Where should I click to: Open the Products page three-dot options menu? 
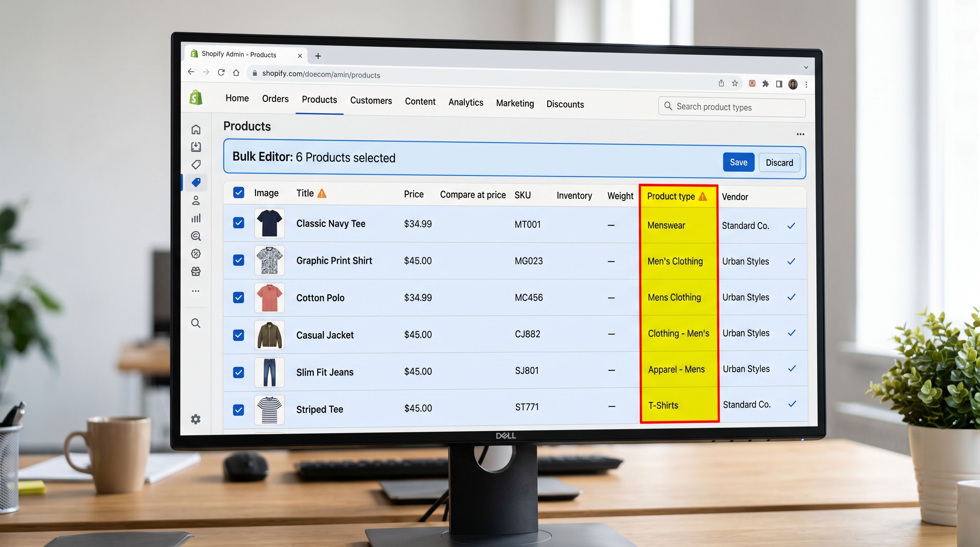click(x=801, y=134)
